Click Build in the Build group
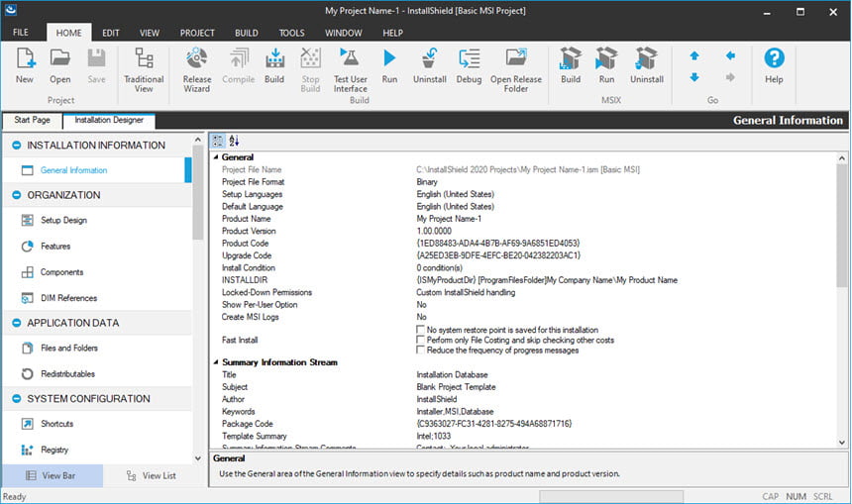The image size is (852, 504). [x=274, y=65]
